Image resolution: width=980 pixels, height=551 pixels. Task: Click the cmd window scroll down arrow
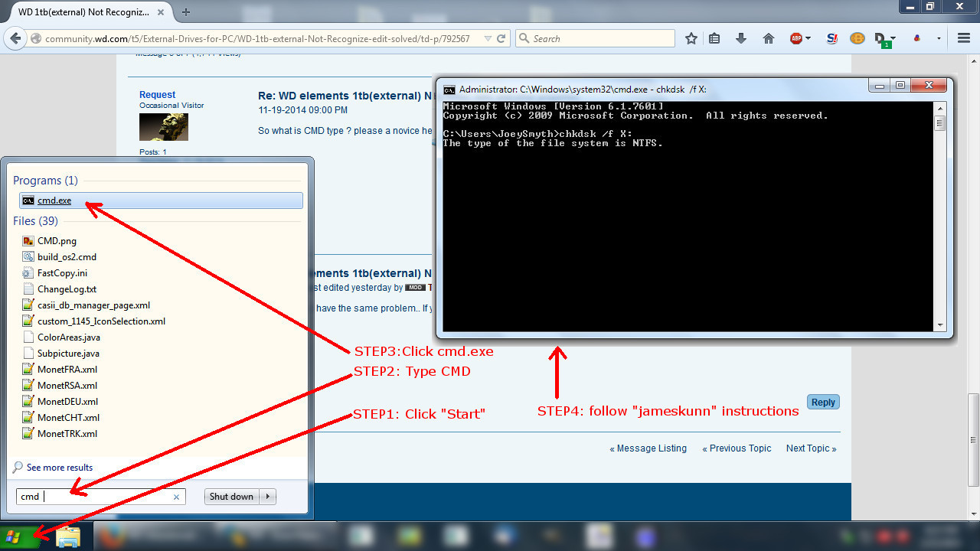940,325
